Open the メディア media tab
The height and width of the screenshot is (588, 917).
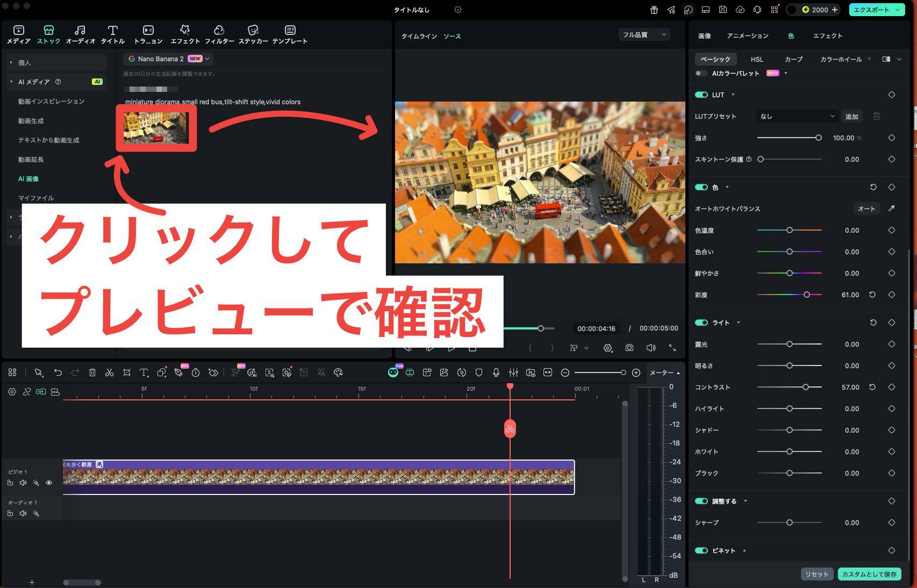point(18,34)
